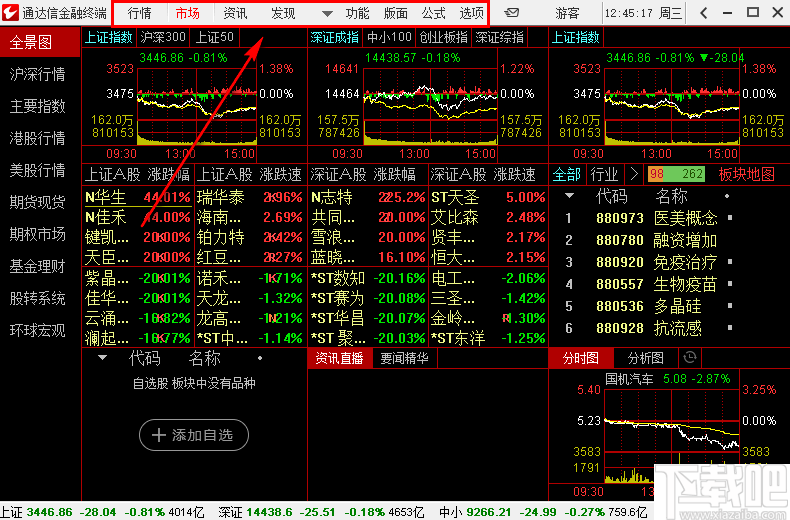Switch to the 深证成指 tab
Screen dimensions: 790x520
point(335,37)
